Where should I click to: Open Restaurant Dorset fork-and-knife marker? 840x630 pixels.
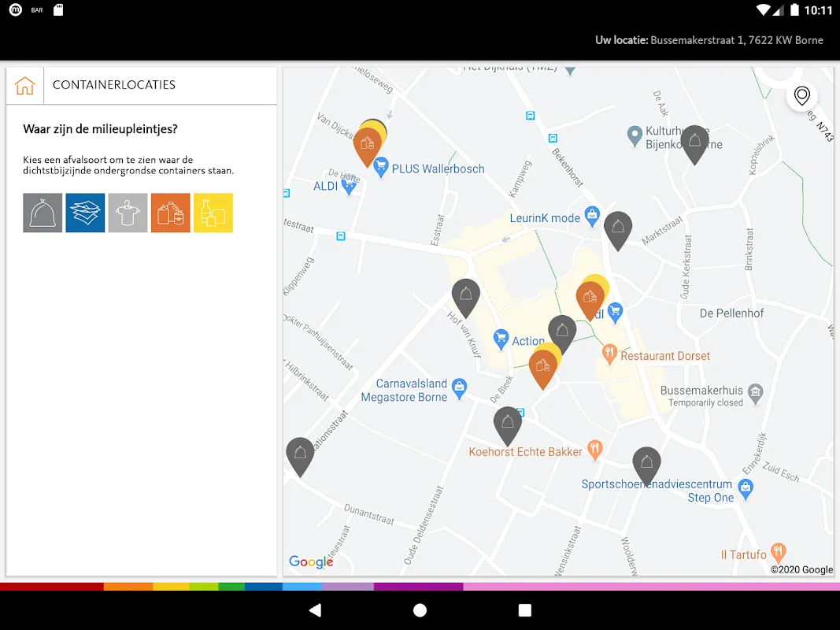click(609, 354)
